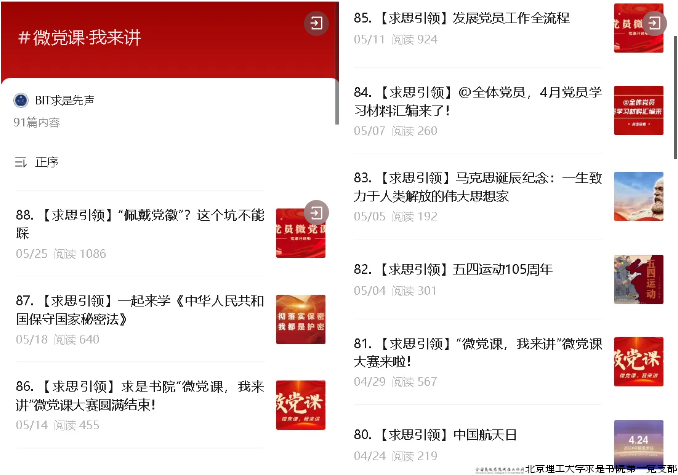
Task: Open article 80 中国航天日
Action: click(x=435, y=434)
